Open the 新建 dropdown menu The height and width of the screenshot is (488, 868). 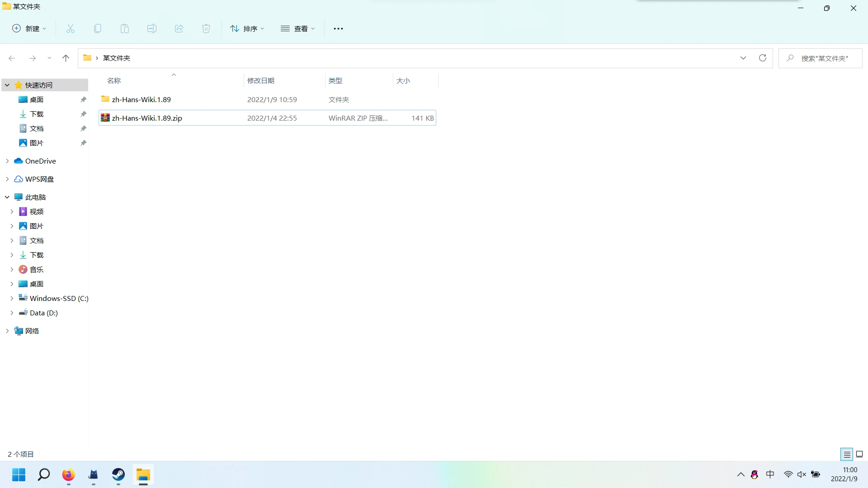[x=29, y=28]
